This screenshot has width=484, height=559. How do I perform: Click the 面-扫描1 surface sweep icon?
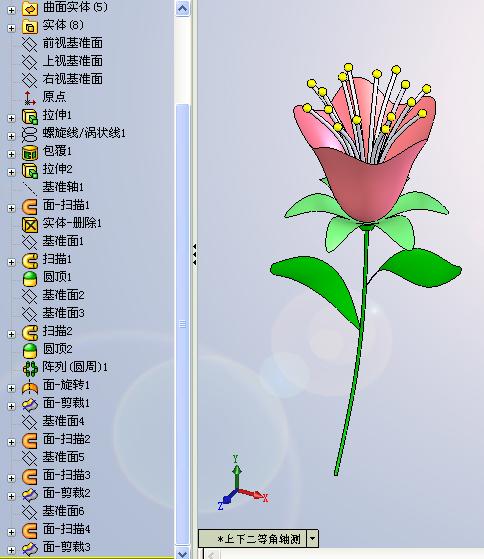coord(30,206)
